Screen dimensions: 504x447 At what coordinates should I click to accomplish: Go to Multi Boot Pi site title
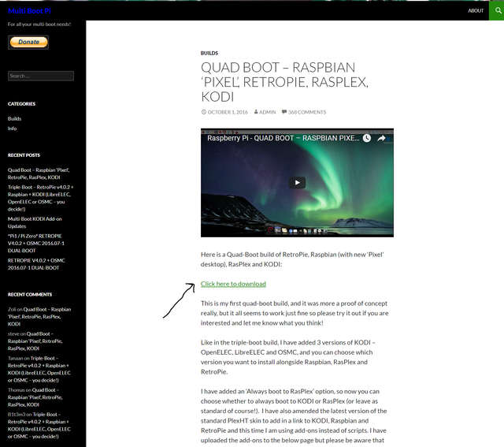pos(29,10)
